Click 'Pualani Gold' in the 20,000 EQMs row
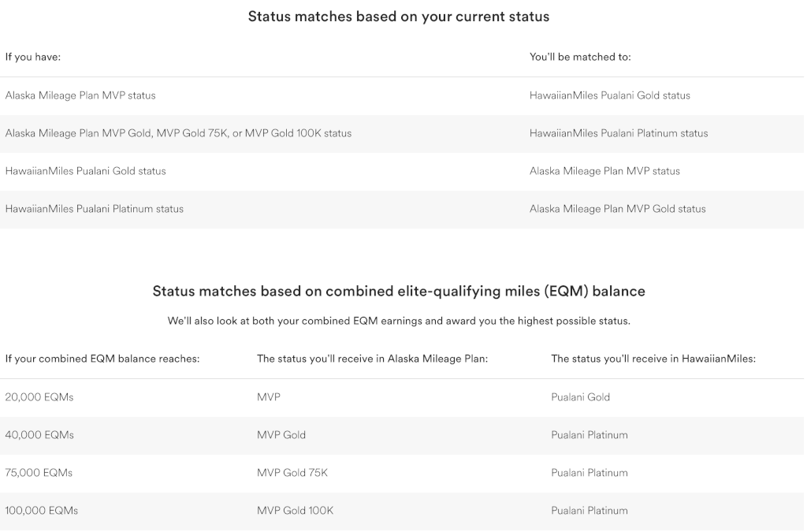The width and height of the screenshot is (807, 532). [x=580, y=397]
